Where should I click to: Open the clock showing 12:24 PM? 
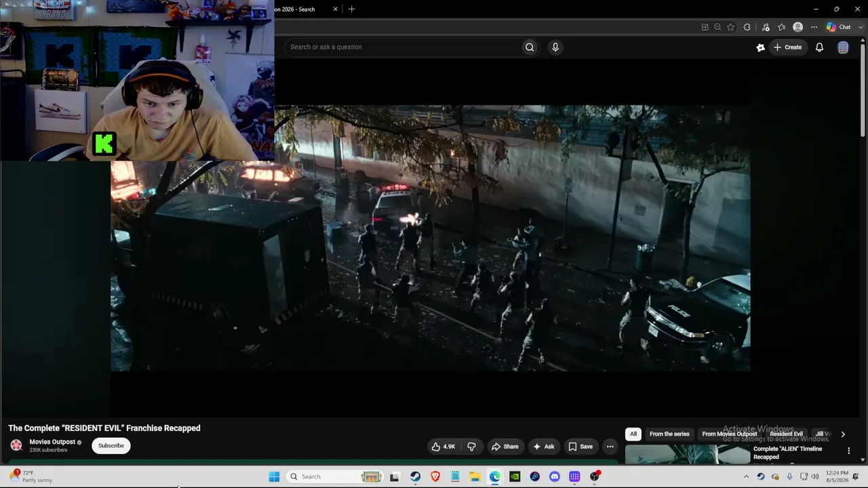pyautogui.click(x=837, y=476)
